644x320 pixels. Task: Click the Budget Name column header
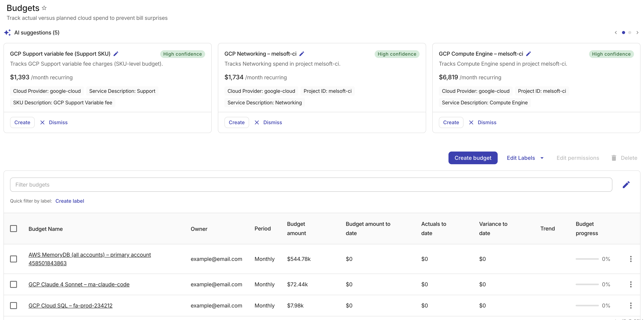point(46,229)
